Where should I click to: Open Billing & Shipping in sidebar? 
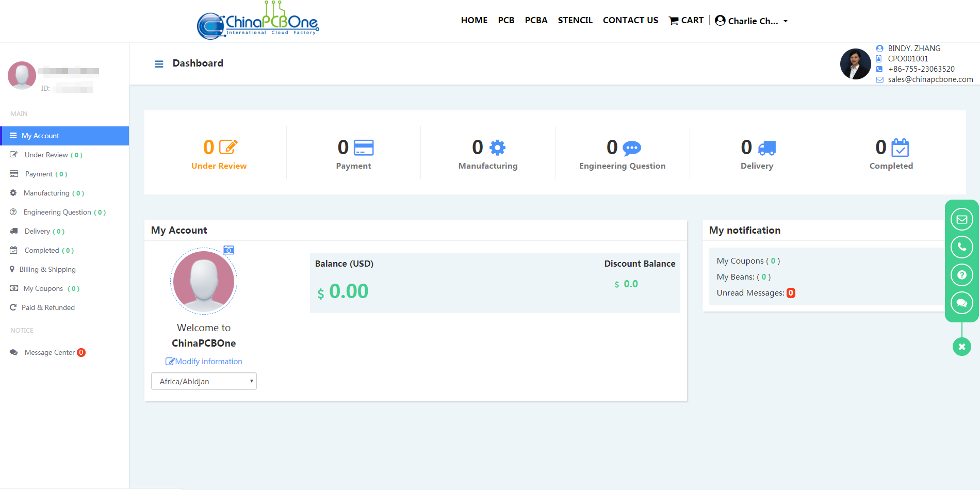tap(47, 269)
